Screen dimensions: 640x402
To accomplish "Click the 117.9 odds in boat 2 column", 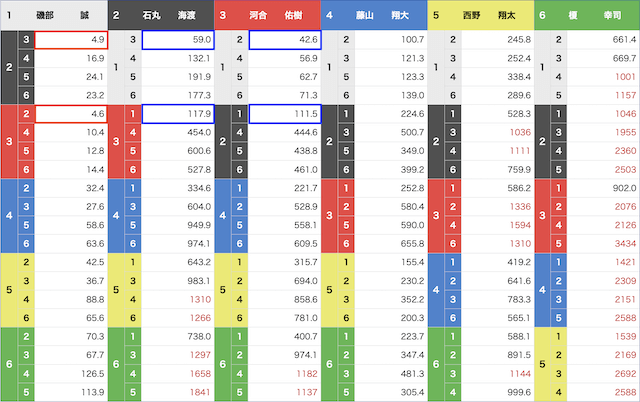I will (x=177, y=115).
